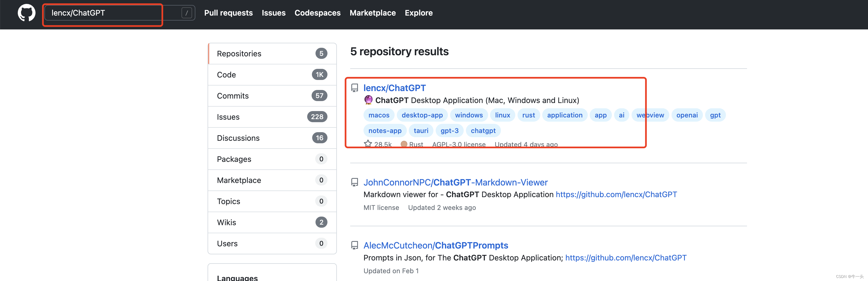The image size is (868, 281).
Task: Click the slash shortcut key icon
Action: [x=187, y=13]
